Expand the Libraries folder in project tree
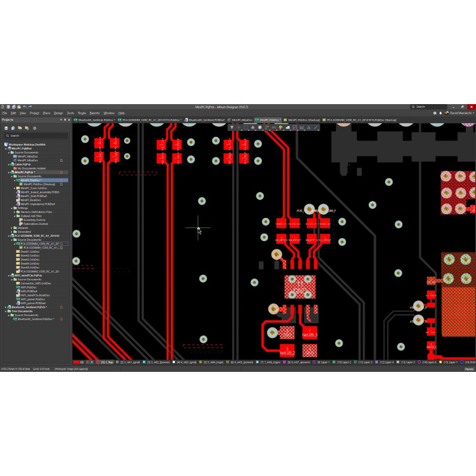Image resolution: width=476 pixels, height=476 pixels. [12, 227]
